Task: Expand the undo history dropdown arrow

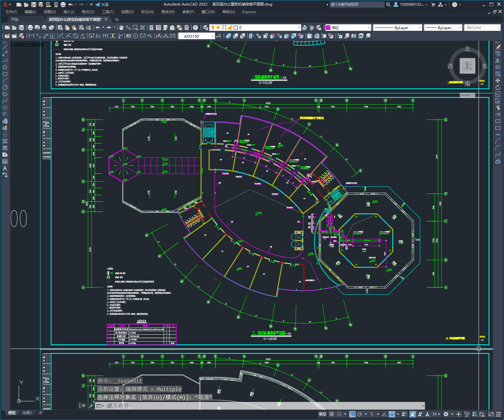Action: (103, 28)
